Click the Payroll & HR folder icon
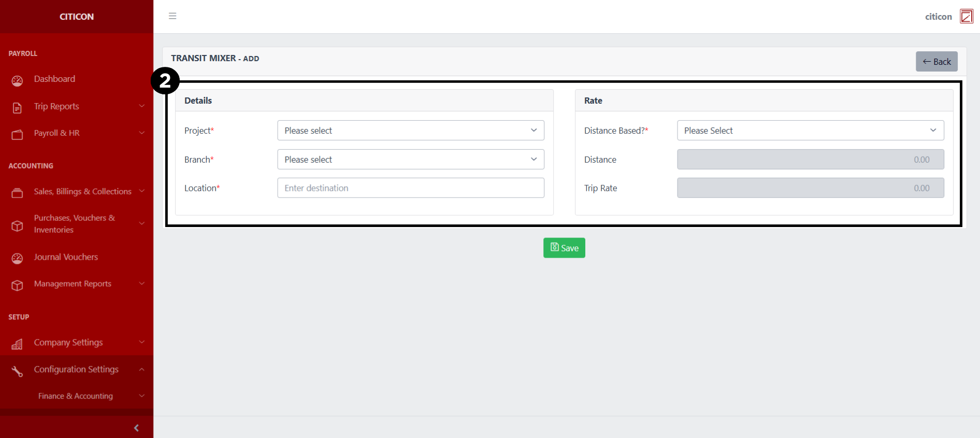 17,135
